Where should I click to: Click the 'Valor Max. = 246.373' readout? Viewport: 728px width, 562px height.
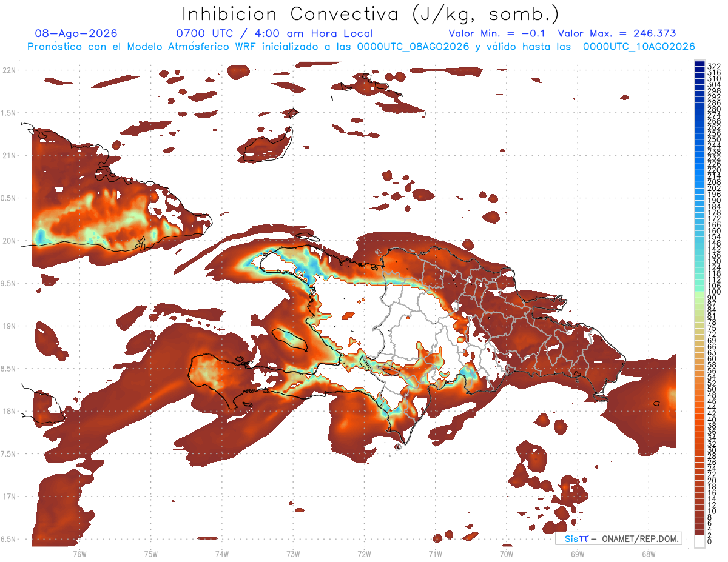617,33
